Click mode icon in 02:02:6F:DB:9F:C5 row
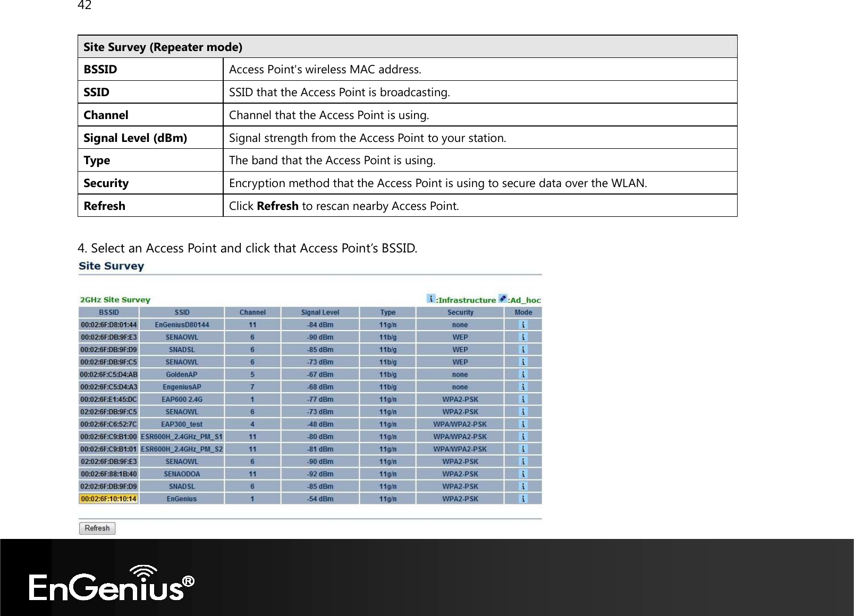Image resolution: width=854 pixels, height=616 pixels. point(523,412)
